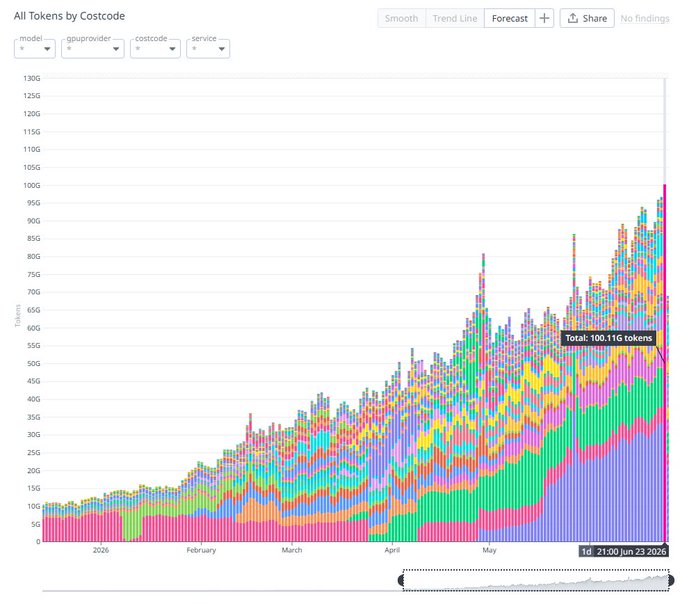Open the costcode filter dropdown
This screenshot has width=680, height=604.
pos(155,48)
